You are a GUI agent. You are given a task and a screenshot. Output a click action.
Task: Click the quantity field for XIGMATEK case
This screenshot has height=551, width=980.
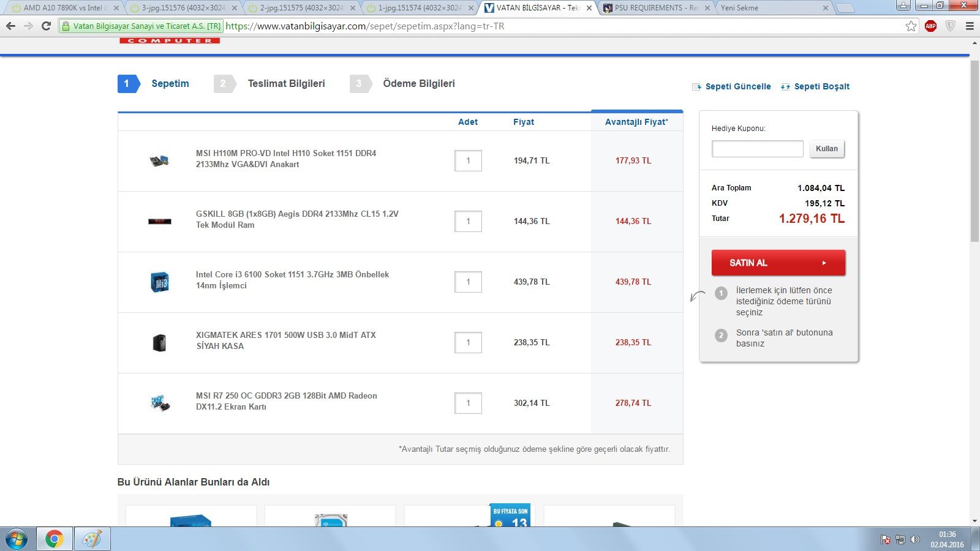(468, 342)
